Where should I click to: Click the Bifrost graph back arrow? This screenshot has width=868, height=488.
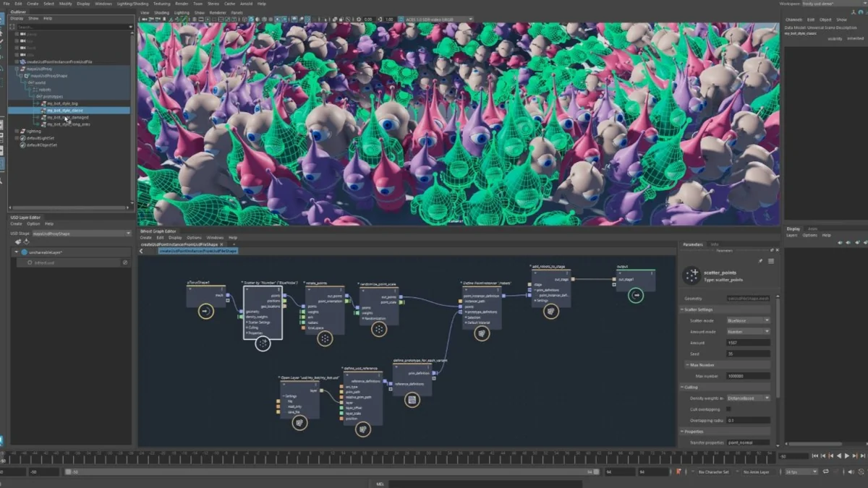[141, 251]
